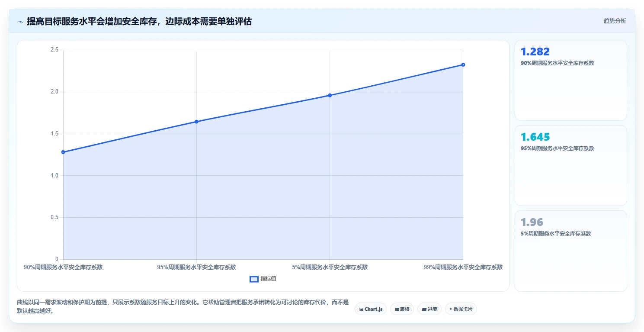644x332 pixels.
Task: Click the 1.5 y-axis tick label
Action: click(x=54, y=134)
